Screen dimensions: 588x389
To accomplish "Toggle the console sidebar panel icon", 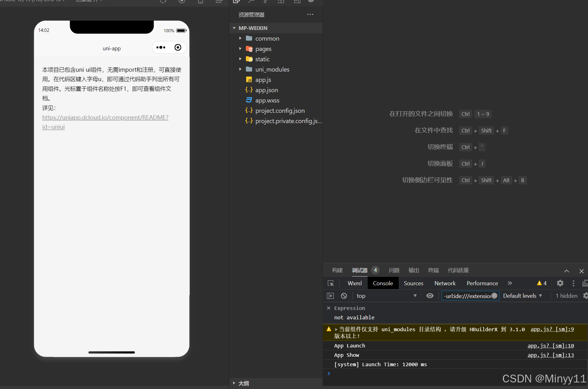I will pyautogui.click(x=330, y=296).
